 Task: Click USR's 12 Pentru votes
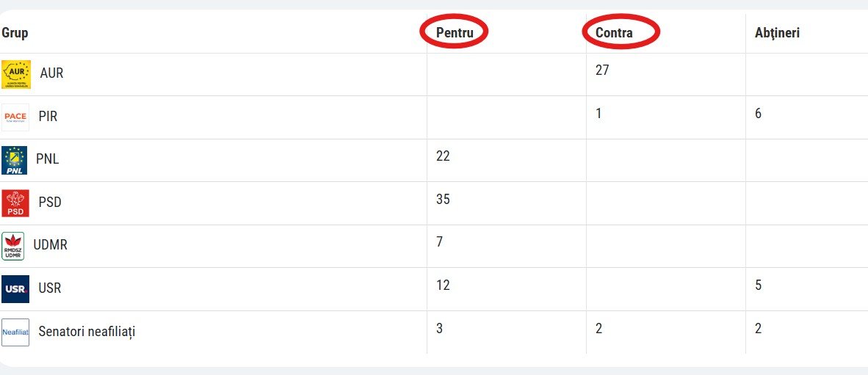(443, 285)
